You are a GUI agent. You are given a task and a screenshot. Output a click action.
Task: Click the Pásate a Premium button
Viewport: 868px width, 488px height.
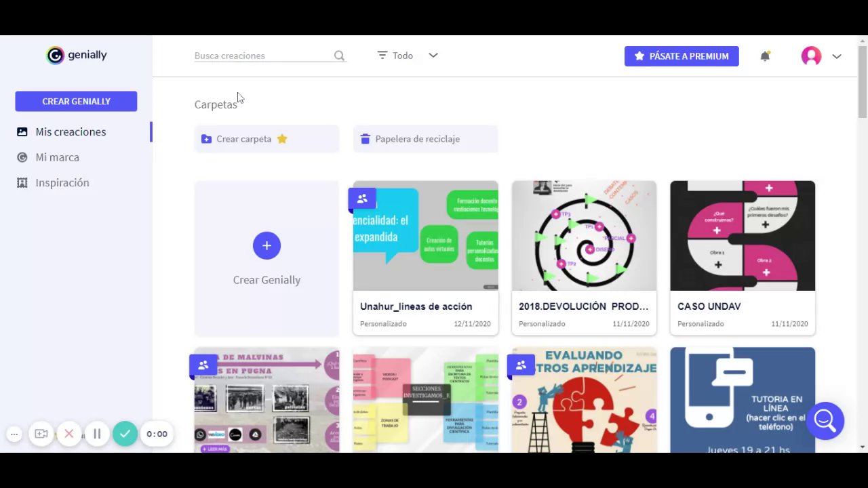pyautogui.click(x=682, y=56)
